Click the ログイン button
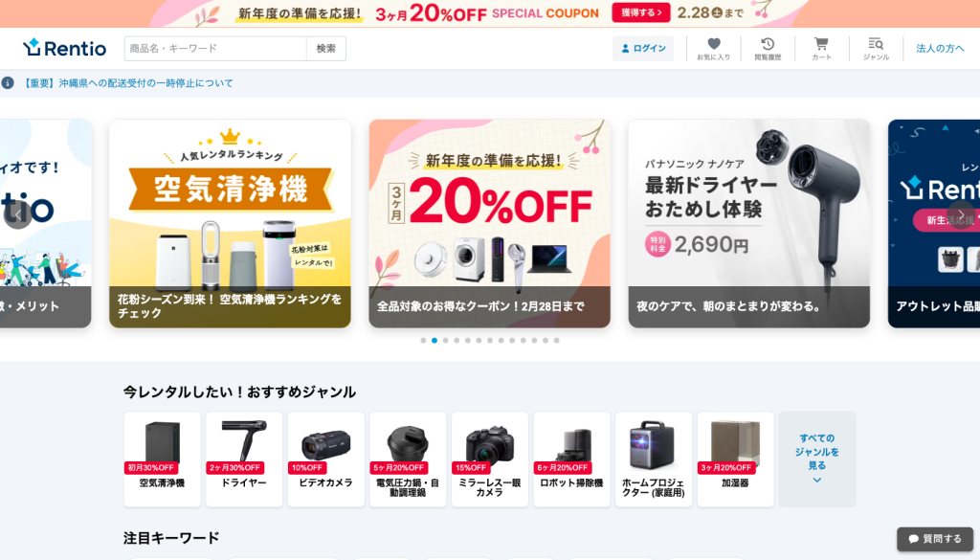 pos(643,48)
